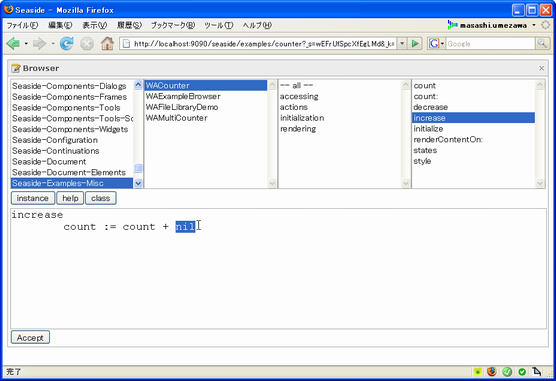Viewport: 556px width, 381px height.
Task: Click the green Back arrow button
Action: pyautogui.click(x=13, y=44)
